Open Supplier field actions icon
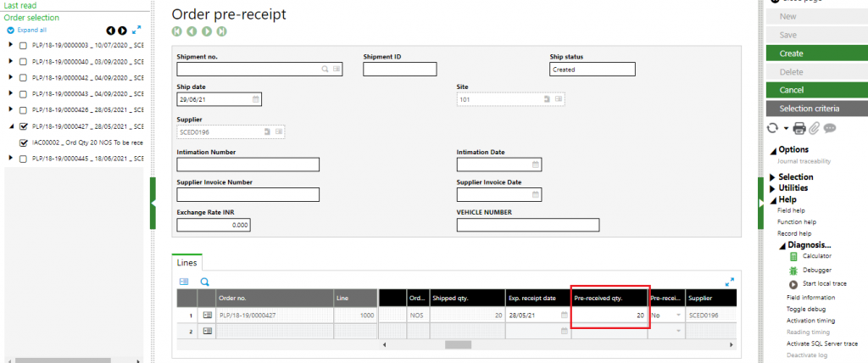 (x=279, y=132)
